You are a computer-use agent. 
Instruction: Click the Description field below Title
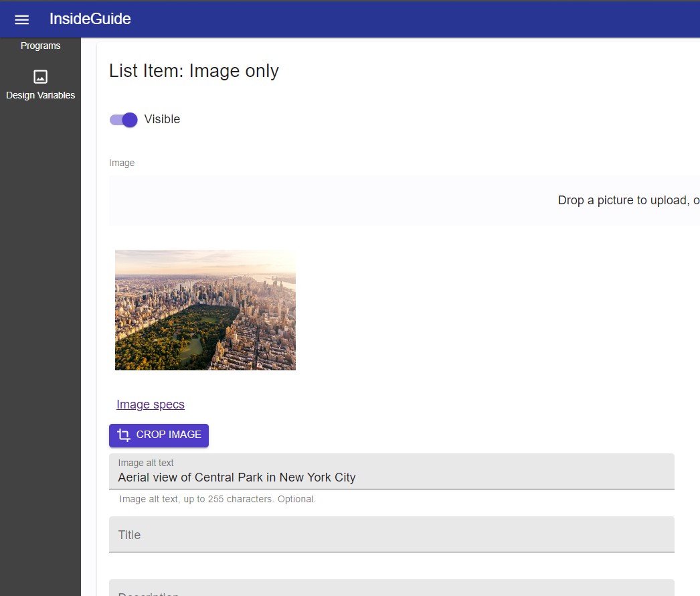coord(391,588)
